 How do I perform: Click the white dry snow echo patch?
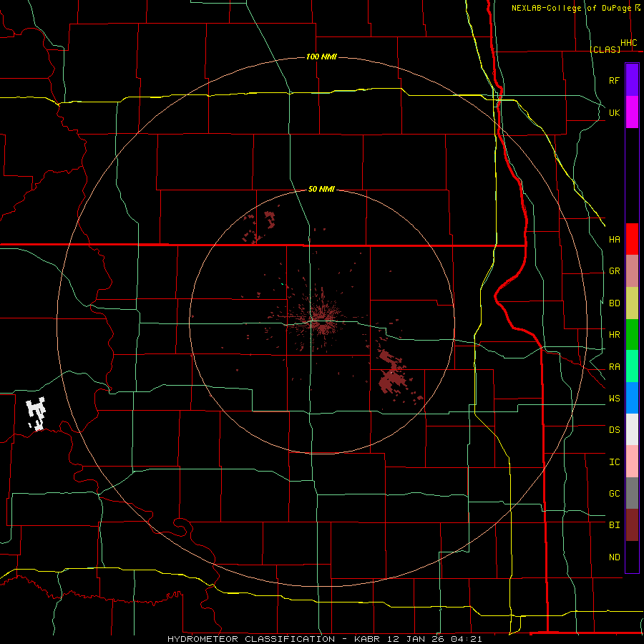(x=36, y=414)
